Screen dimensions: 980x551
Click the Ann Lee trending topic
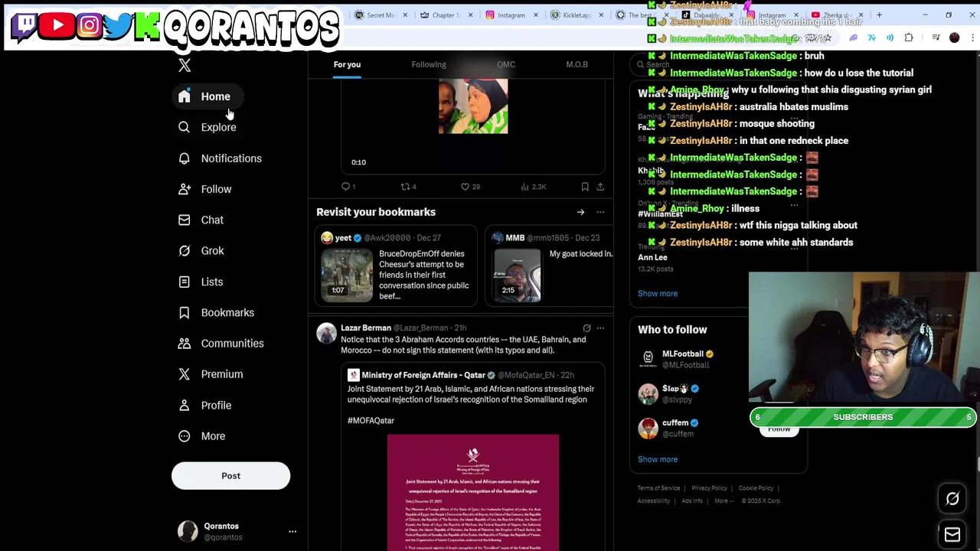point(652,257)
